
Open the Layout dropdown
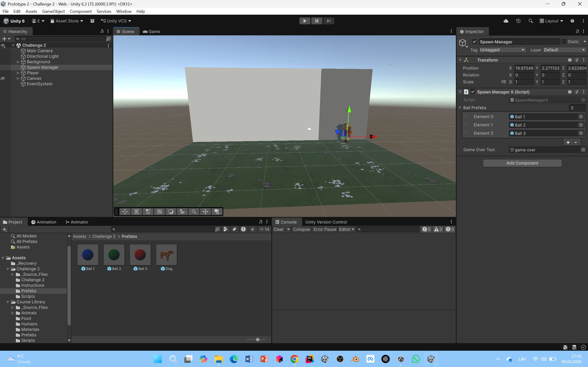(551, 21)
